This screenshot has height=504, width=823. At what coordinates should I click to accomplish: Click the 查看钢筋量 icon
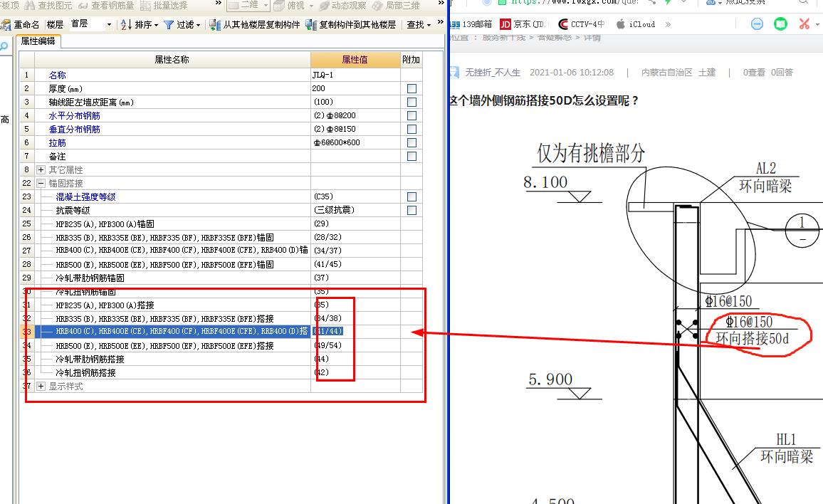click(x=83, y=5)
